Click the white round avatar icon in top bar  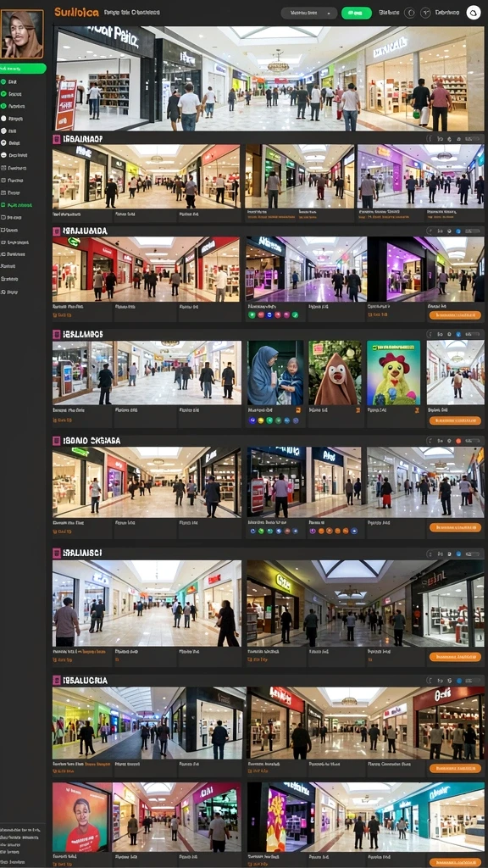point(473,13)
